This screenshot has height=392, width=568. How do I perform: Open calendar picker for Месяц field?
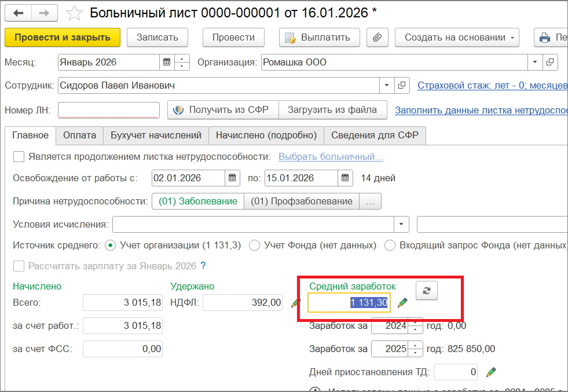167,62
